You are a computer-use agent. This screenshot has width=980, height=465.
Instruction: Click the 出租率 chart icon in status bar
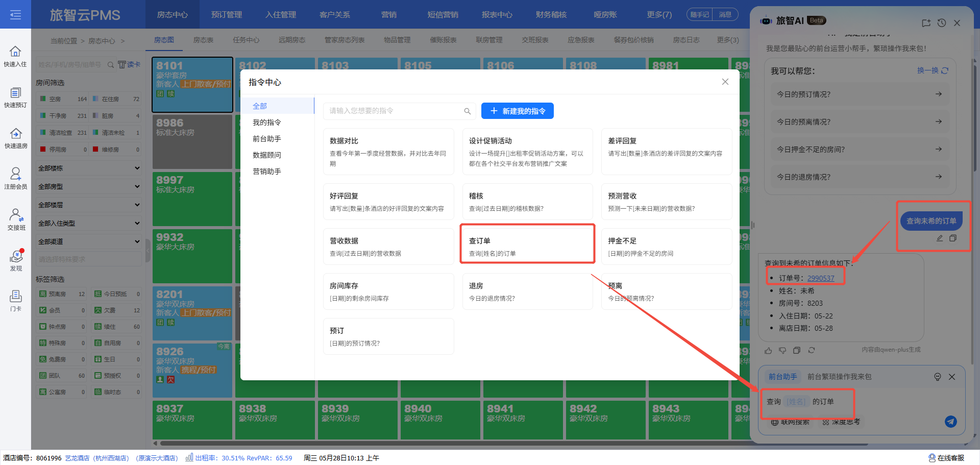[189, 457]
